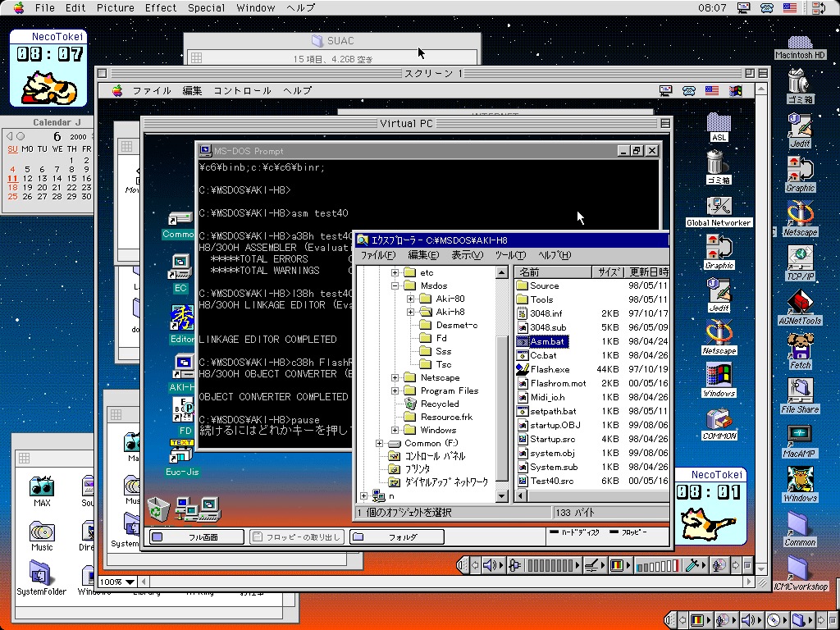The image size is (840, 630).
Task: Click the フォルダ button in Virtual PC
Action: click(397, 536)
